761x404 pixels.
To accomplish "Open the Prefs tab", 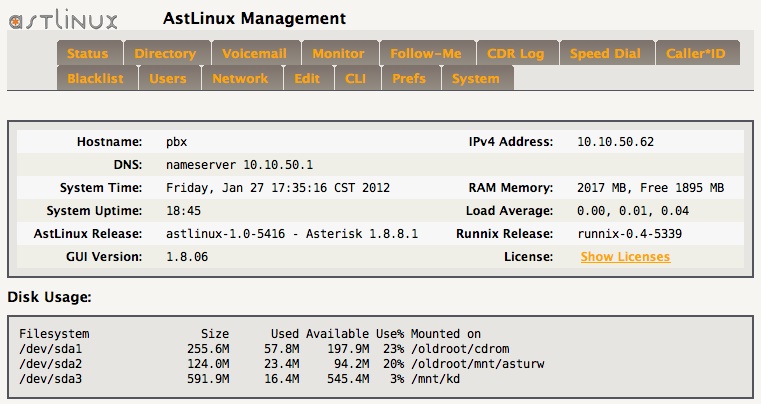I will pyautogui.click(x=409, y=78).
